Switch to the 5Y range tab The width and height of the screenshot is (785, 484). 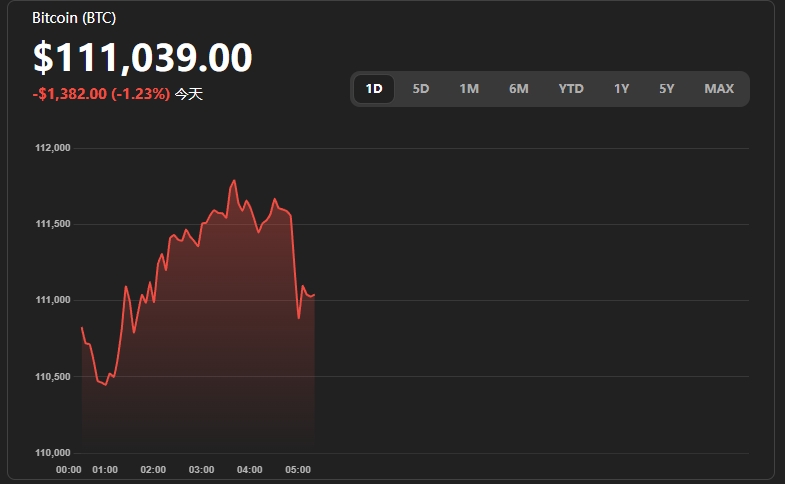click(x=667, y=89)
